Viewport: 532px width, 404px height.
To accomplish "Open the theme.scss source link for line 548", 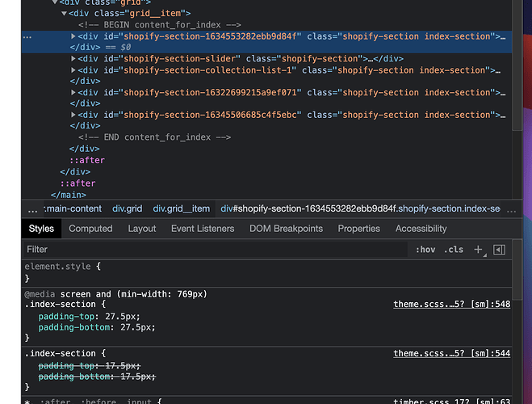I will tap(451, 305).
